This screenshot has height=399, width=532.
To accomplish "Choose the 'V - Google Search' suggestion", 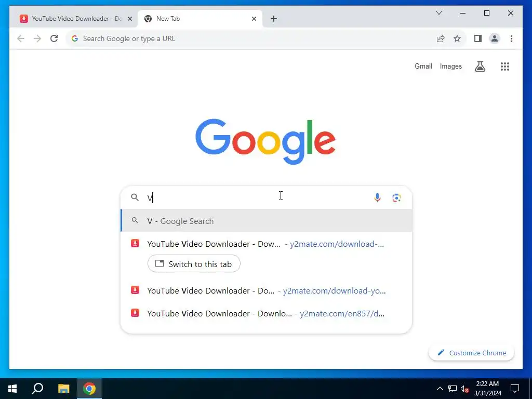I will coord(267,221).
